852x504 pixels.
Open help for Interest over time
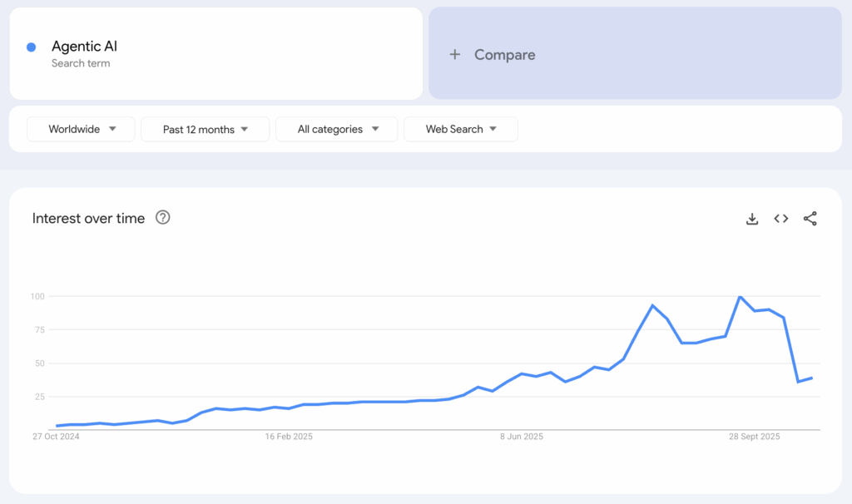tap(163, 218)
